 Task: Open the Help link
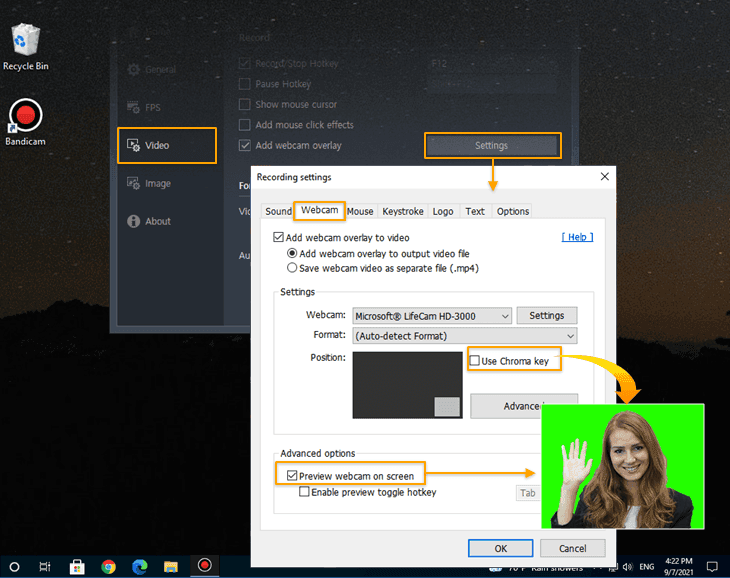pos(577,237)
